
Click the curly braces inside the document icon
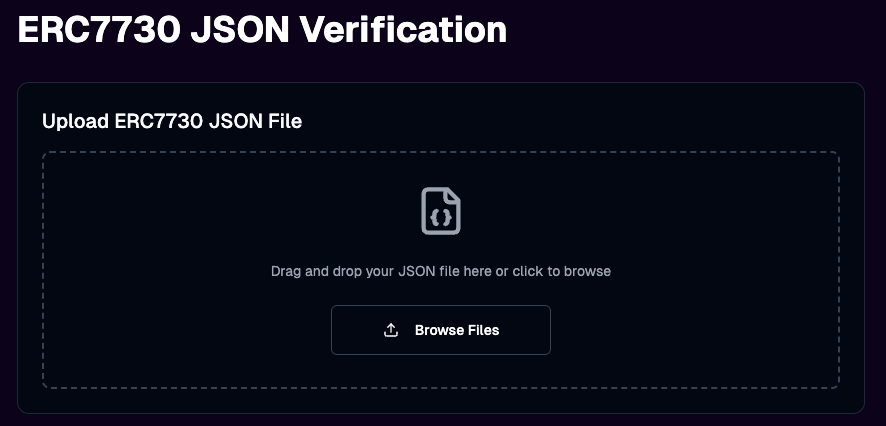click(441, 216)
